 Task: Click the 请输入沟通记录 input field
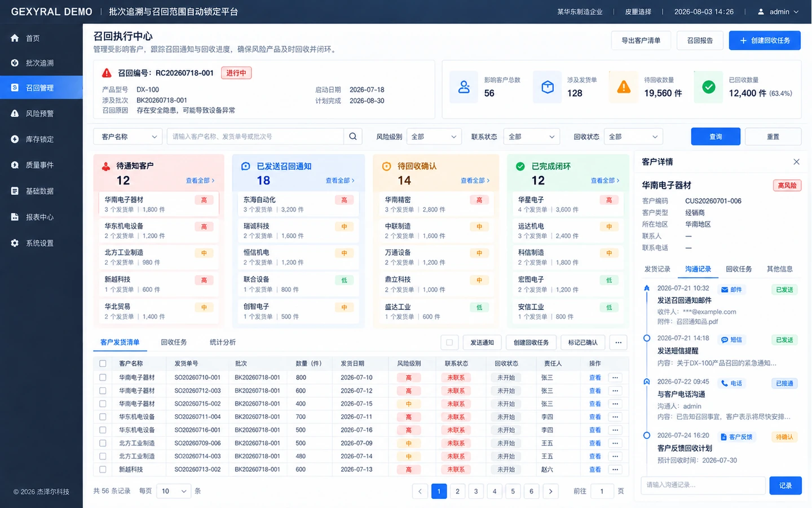pos(703,485)
